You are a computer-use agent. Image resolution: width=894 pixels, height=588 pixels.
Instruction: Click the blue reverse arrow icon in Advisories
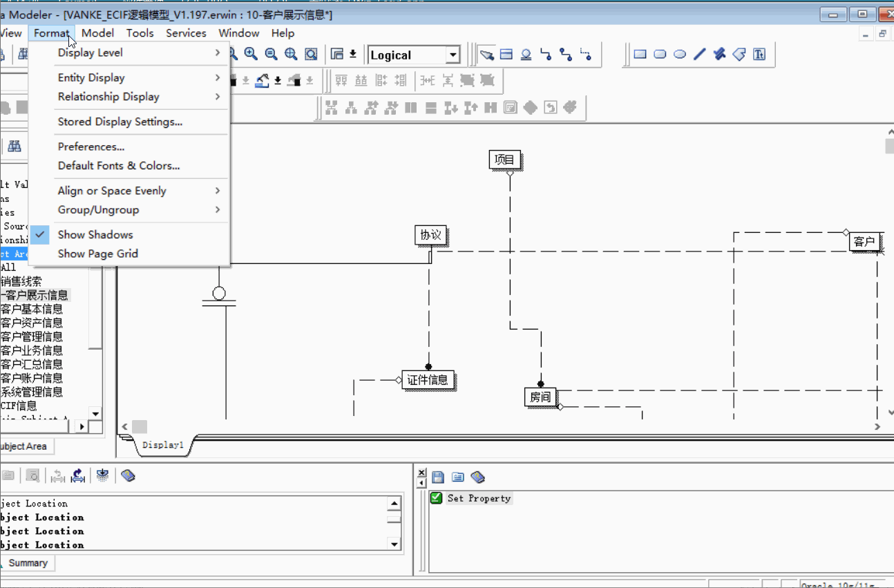(x=78, y=475)
